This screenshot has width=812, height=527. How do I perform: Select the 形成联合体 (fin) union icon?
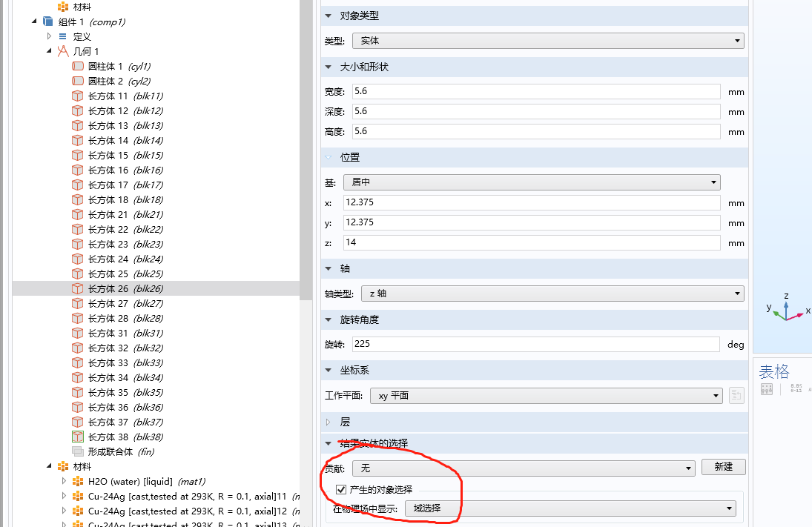[78, 451]
